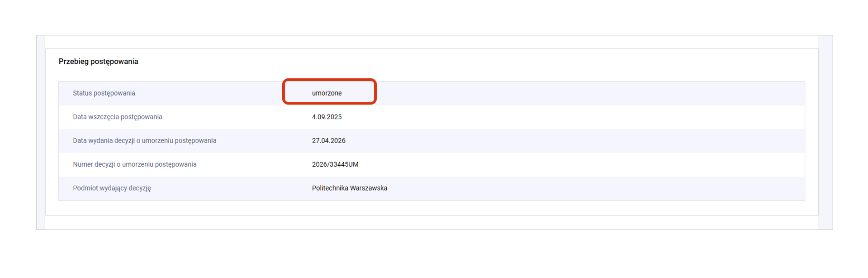This screenshot has height=278, width=868.
Task: Select the "Podmiot wydający decyzję" label
Action: 112,188
